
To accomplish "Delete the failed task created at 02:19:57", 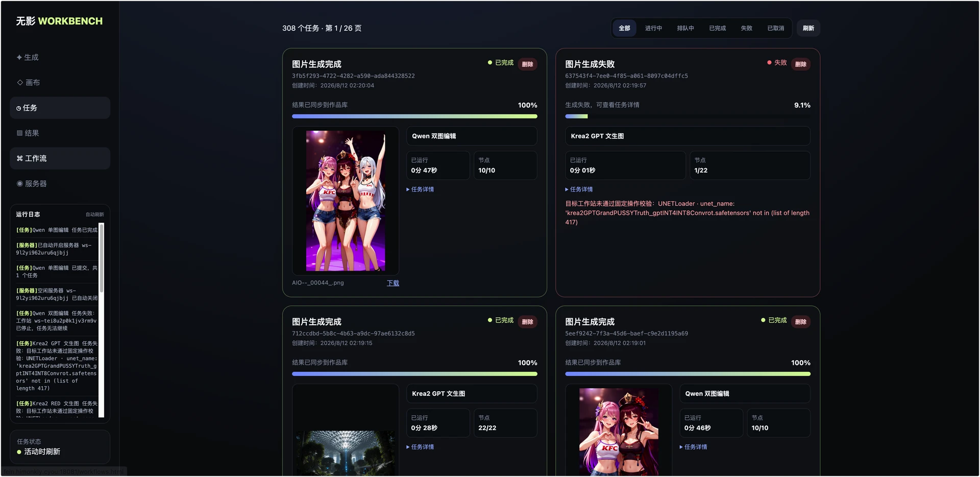I will 801,64.
